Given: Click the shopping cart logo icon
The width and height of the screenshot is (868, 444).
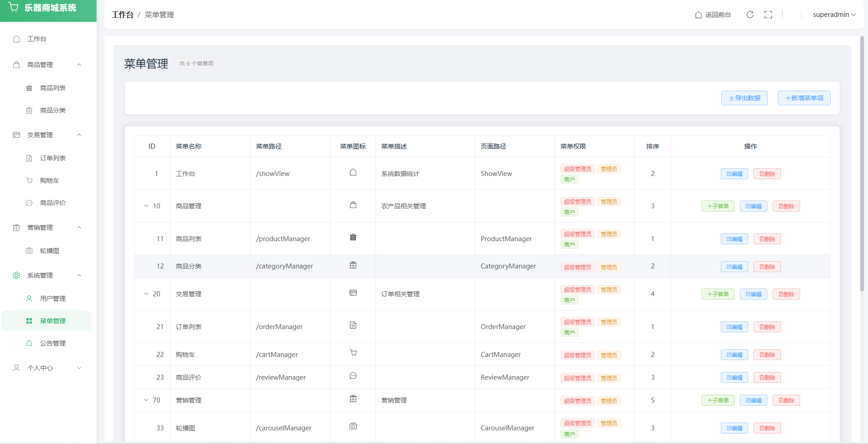Looking at the screenshot, I should point(14,8).
